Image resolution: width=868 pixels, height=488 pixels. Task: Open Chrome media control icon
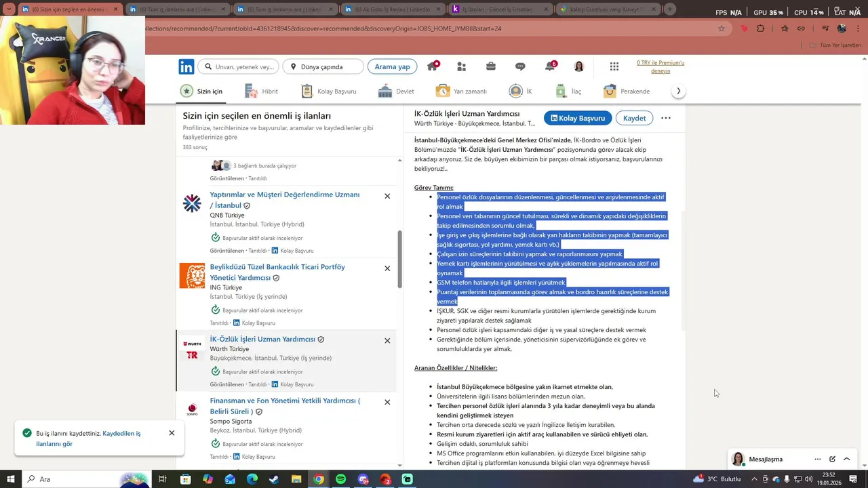point(825,28)
